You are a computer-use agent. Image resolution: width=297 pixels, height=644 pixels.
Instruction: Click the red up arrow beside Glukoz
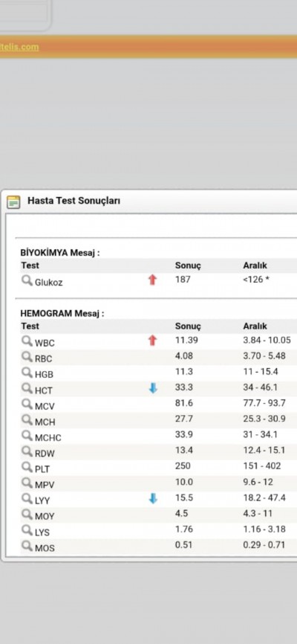(153, 280)
